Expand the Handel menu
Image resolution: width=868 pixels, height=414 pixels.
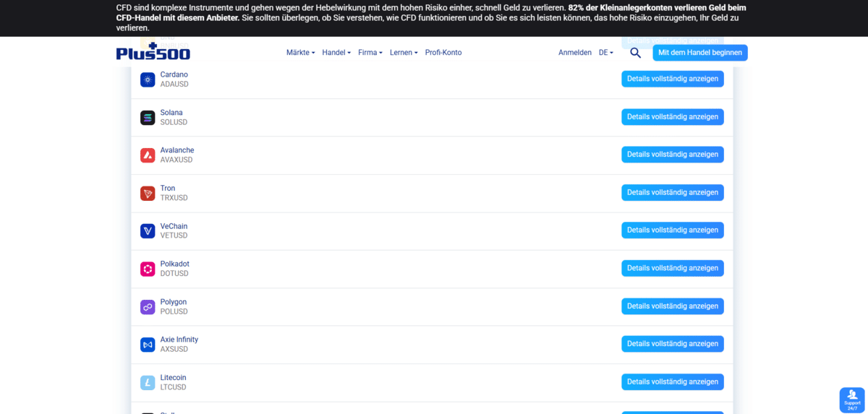pyautogui.click(x=336, y=53)
